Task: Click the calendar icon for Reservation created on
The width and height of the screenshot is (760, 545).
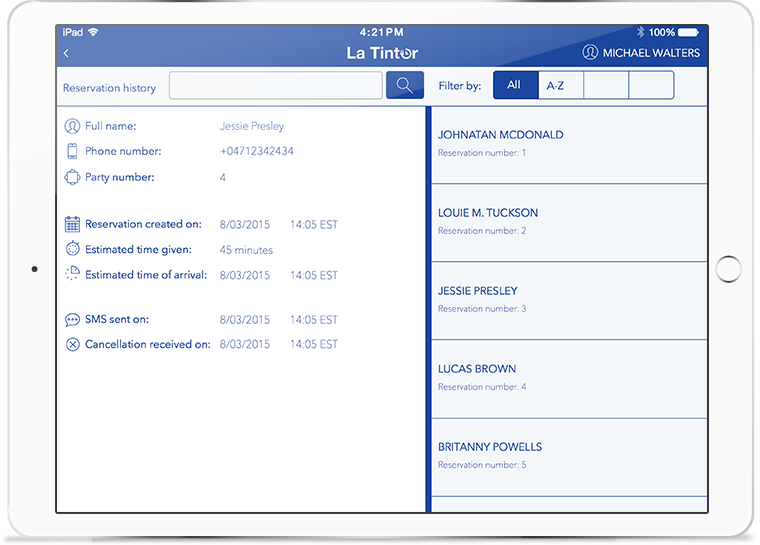Action: pyautogui.click(x=72, y=225)
